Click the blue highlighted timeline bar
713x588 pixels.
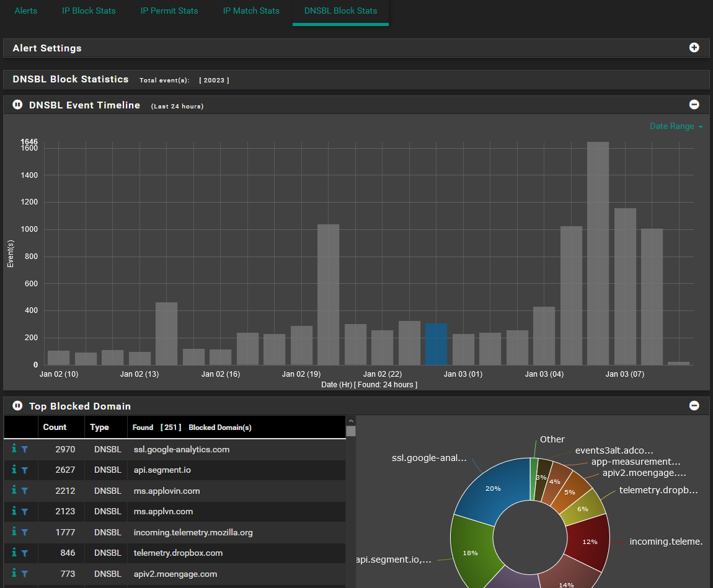click(x=436, y=344)
